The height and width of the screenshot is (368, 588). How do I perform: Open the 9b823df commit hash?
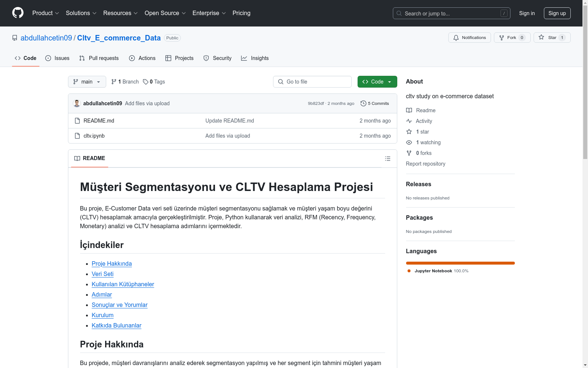pos(316,103)
